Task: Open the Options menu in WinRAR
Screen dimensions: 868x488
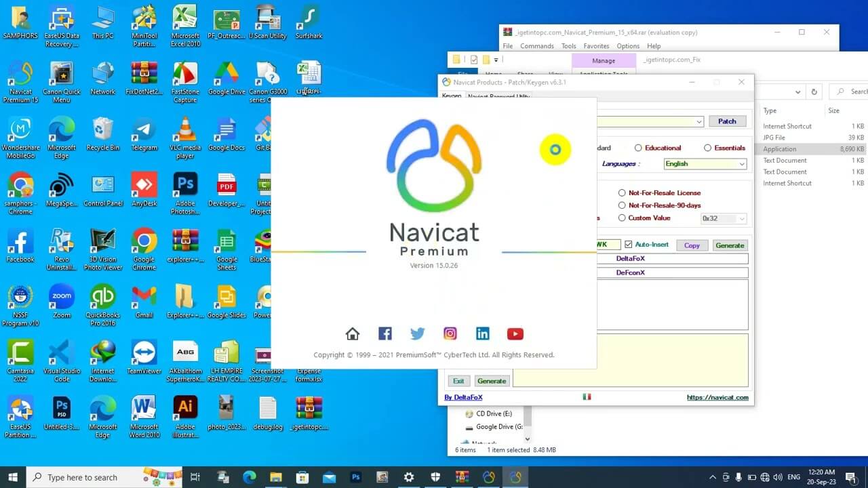Action: tap(628, 46)
